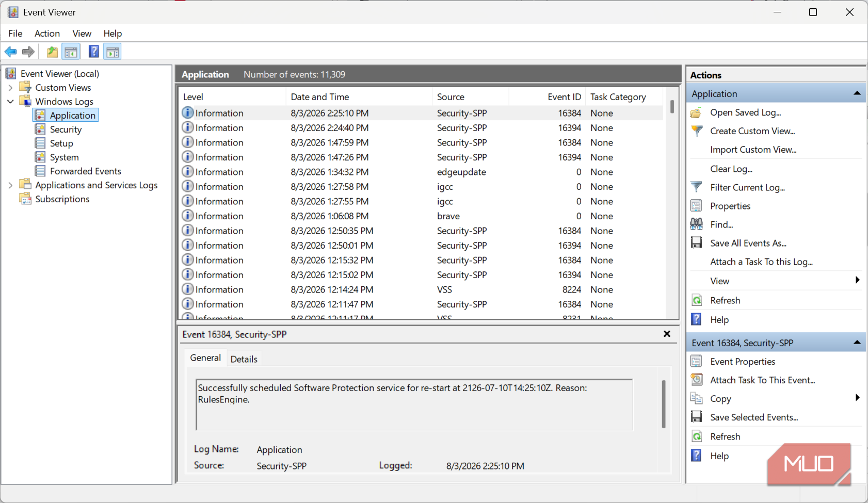Screen dimensions: 868x503
Task: Click the Open Saved Log folder icon
Action: (x=696, y=112)
